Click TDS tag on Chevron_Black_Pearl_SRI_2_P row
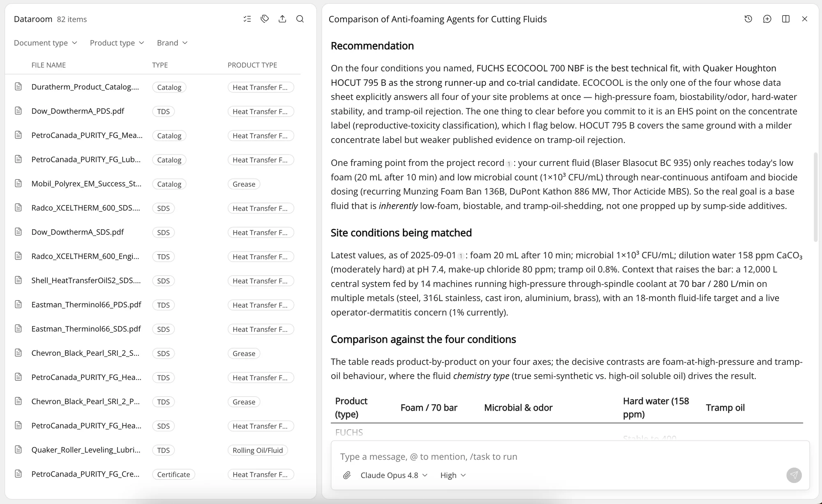Screen dimensions: 822x504 point(163,402)
